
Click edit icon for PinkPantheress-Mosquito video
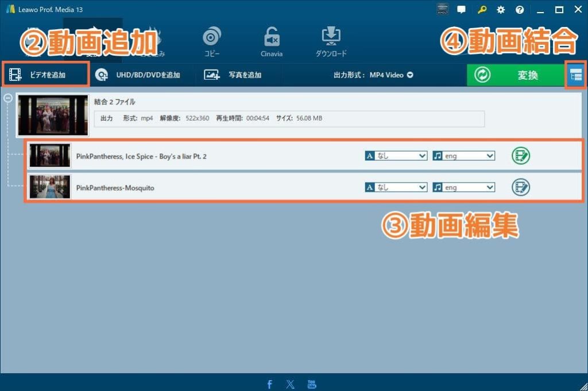[521, 187]
